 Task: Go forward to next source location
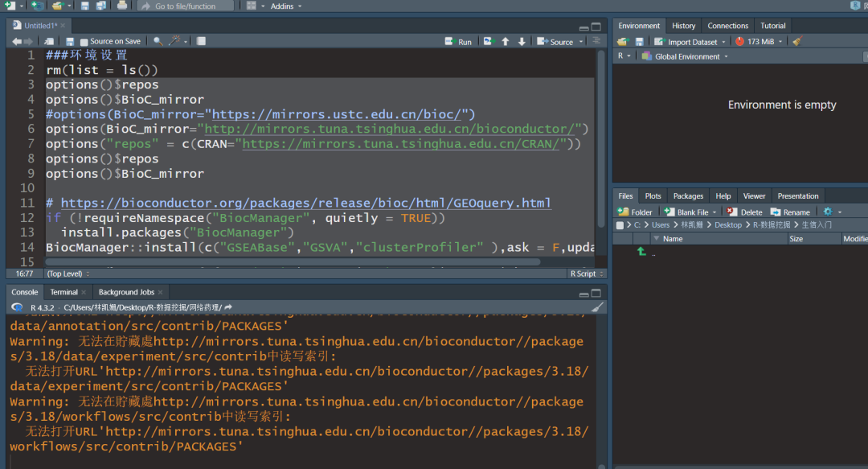(27, 41)
